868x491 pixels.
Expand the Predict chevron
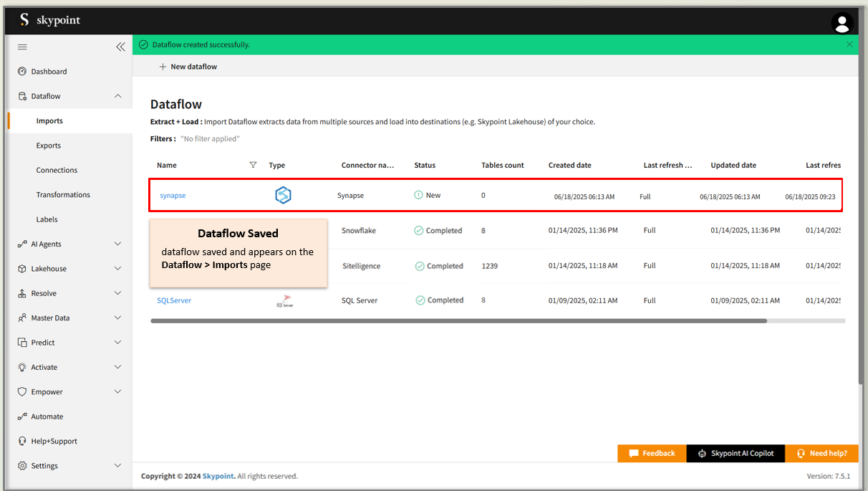click(x=118, y=343)
